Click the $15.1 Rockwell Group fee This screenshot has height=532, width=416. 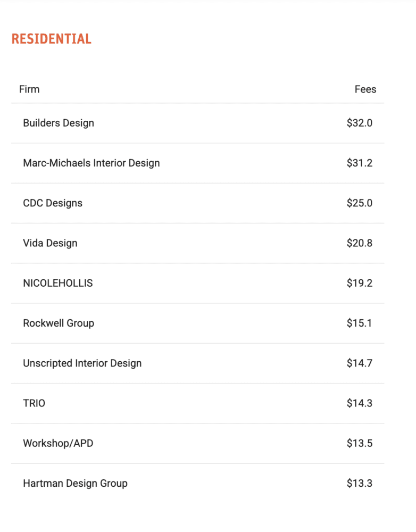tap(359, 323)
